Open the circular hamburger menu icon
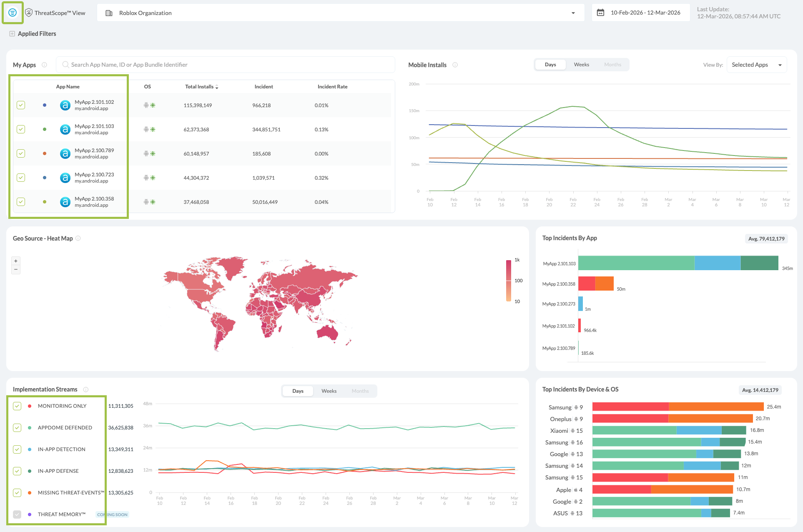The image size is (803, 532). [13, 13]
